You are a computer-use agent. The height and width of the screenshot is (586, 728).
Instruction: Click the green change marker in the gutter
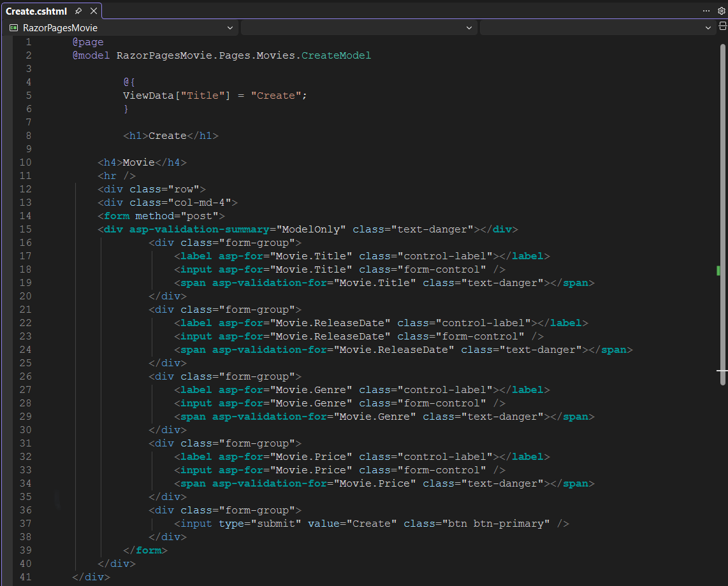(719, 270)
